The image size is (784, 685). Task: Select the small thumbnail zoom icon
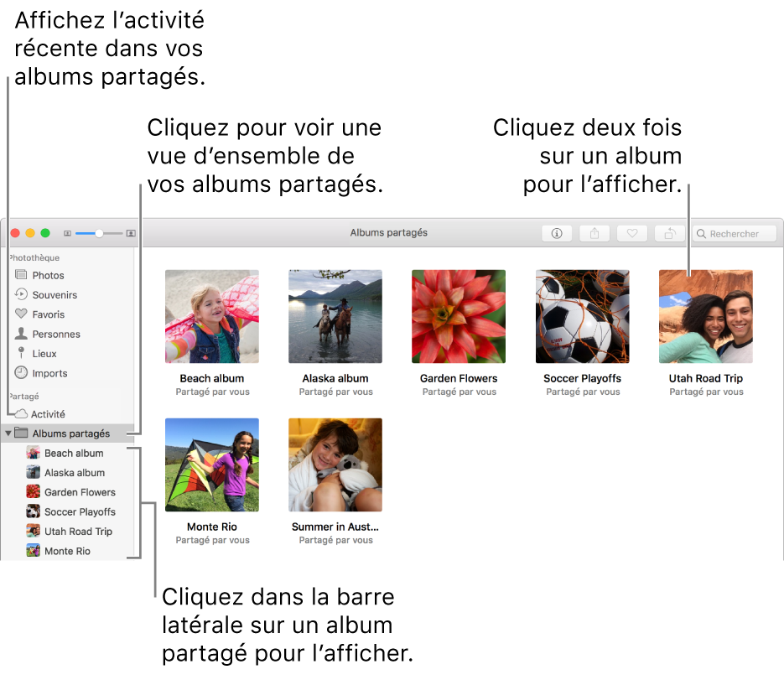point(67,234)
